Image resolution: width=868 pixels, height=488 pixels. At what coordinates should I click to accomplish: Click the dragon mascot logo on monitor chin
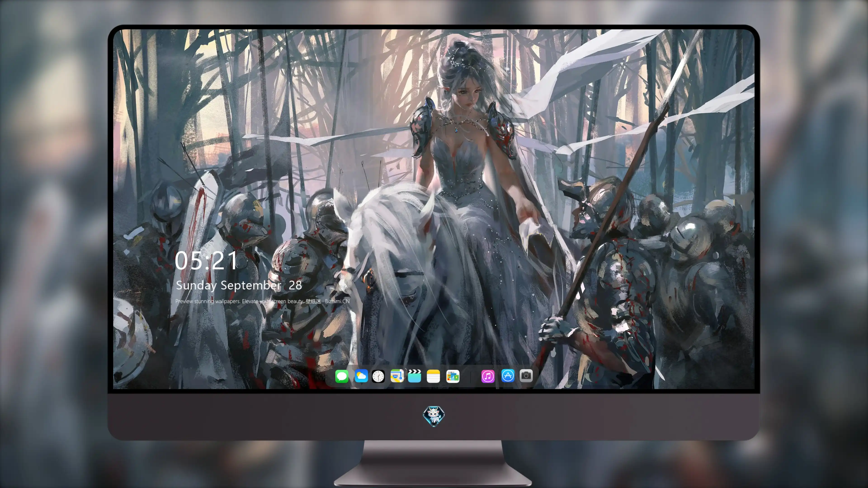[x=434, y=416]
